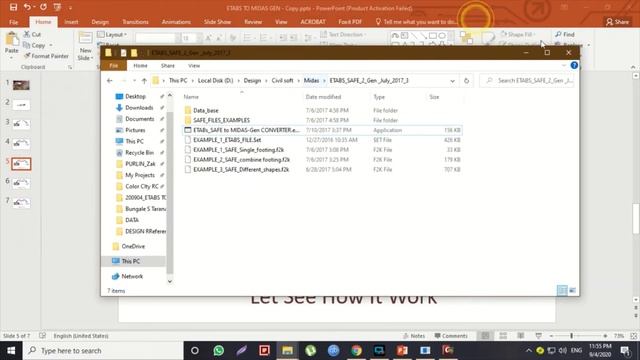The image size is (640, 360).
Task: Click the Explorer search box
Action: coord(527,81)
